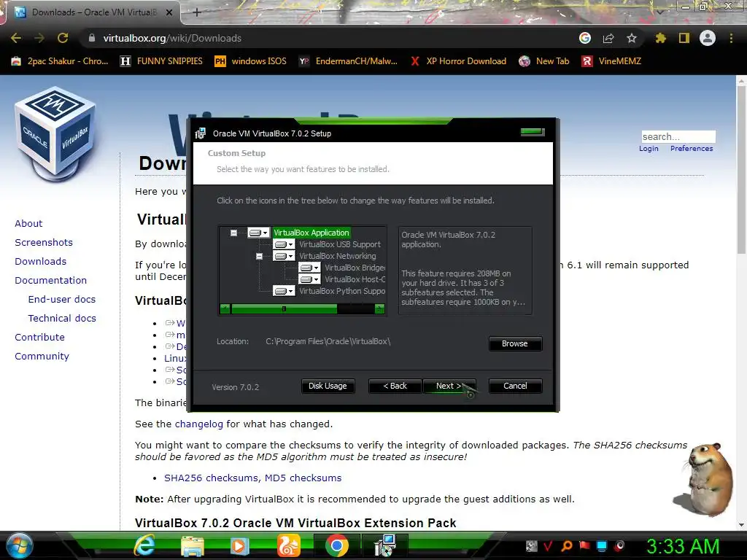Open Chrome three-dot menu

tap(731, 38)
